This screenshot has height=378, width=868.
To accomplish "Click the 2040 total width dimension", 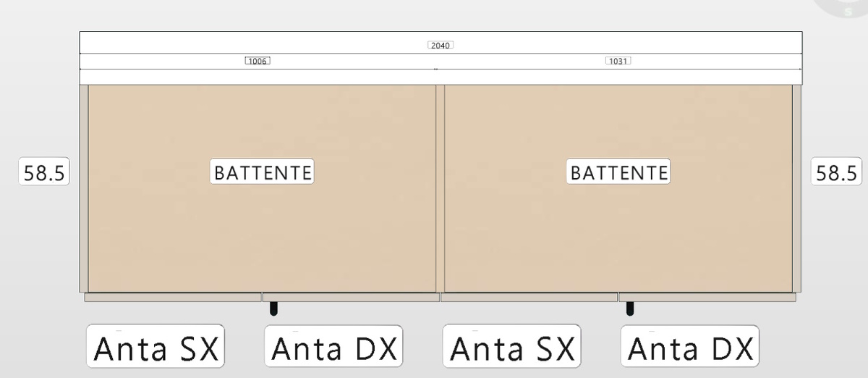I will [441, 45].
